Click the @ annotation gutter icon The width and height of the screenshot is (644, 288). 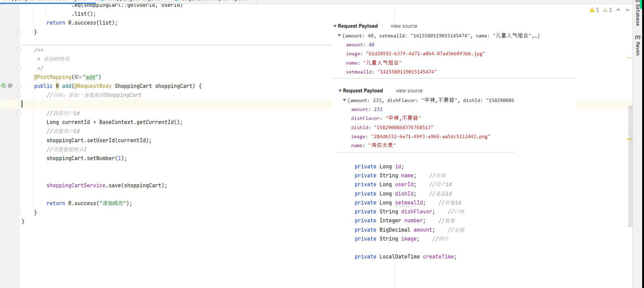tap(10, 86)
